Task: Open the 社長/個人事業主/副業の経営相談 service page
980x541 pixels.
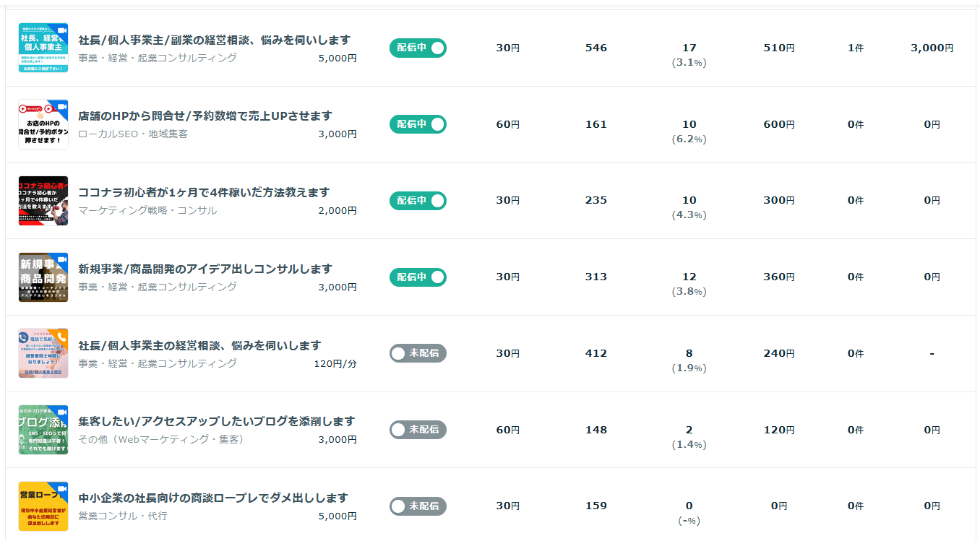Action: 212,40
